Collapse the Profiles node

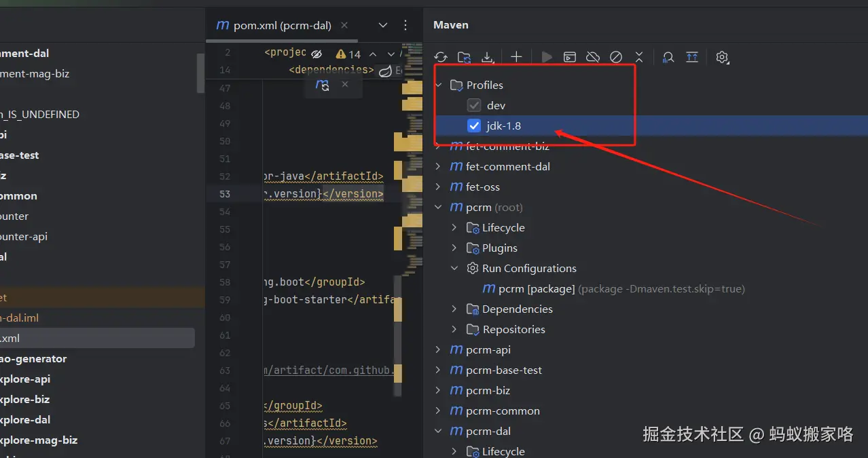[x=439, y=85]
